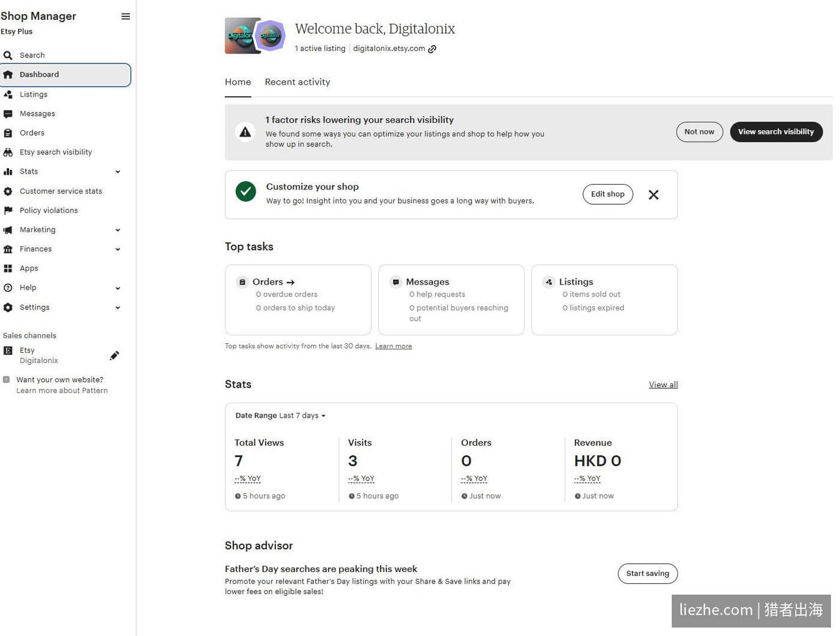Click the round Digitalonix shop avatar
The height and width of the screenshot is (636, 840).
tap(270, 35)
